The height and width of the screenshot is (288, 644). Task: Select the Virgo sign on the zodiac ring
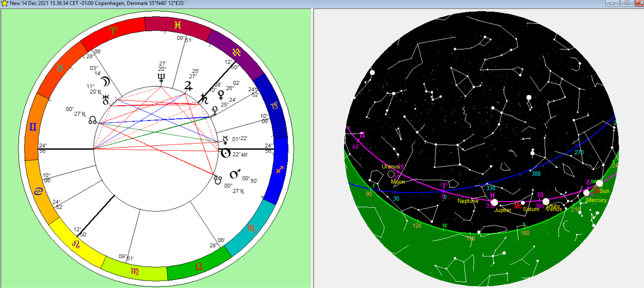[x=135, y=271]
